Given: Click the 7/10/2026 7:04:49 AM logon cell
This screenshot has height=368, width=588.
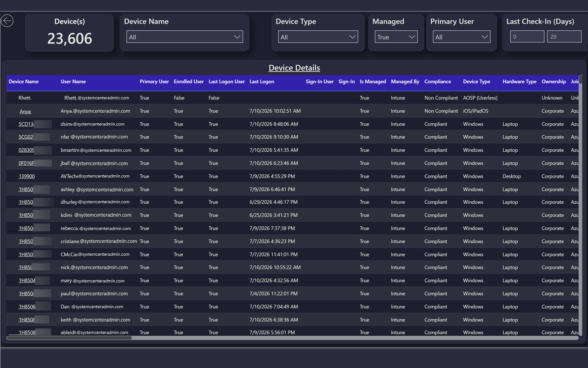Looking at the screenshot, I should point(274,307).
